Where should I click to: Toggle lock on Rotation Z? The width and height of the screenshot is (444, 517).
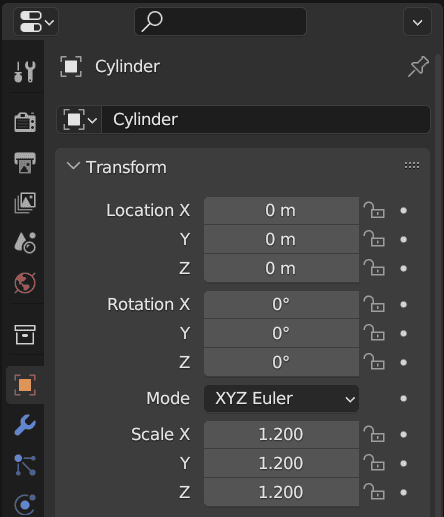[374, 362]
